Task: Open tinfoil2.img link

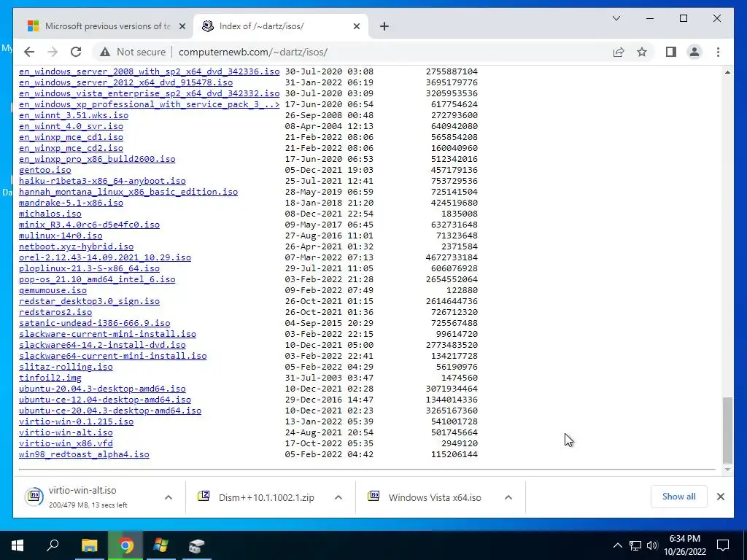Action: click(50, 378)
